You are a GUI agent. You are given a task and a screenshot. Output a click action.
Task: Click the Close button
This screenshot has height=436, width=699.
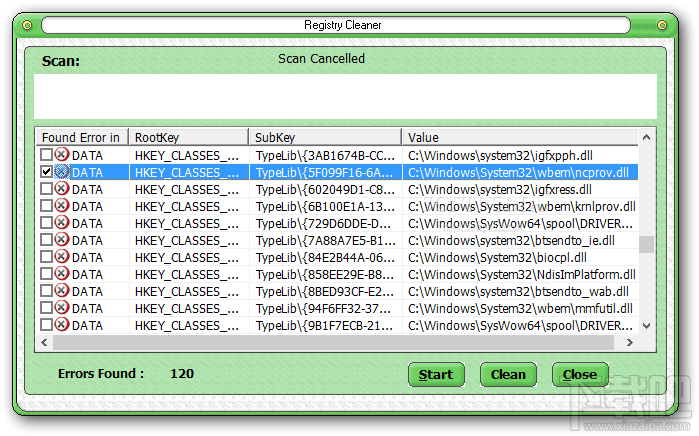point(580,374)
